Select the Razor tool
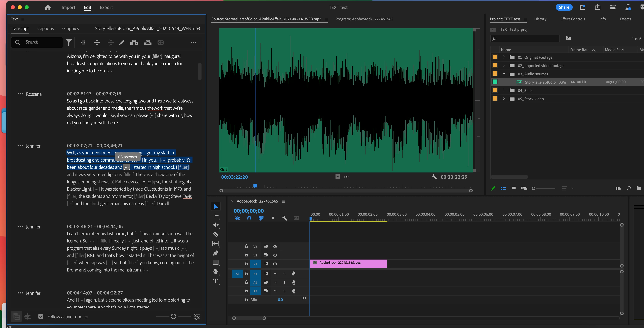 (x=216, y=234)
